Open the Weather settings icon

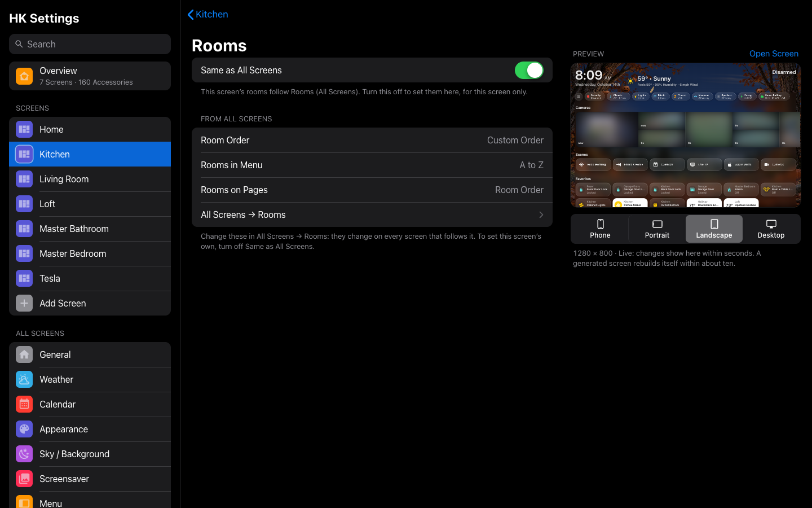[24, 379]
